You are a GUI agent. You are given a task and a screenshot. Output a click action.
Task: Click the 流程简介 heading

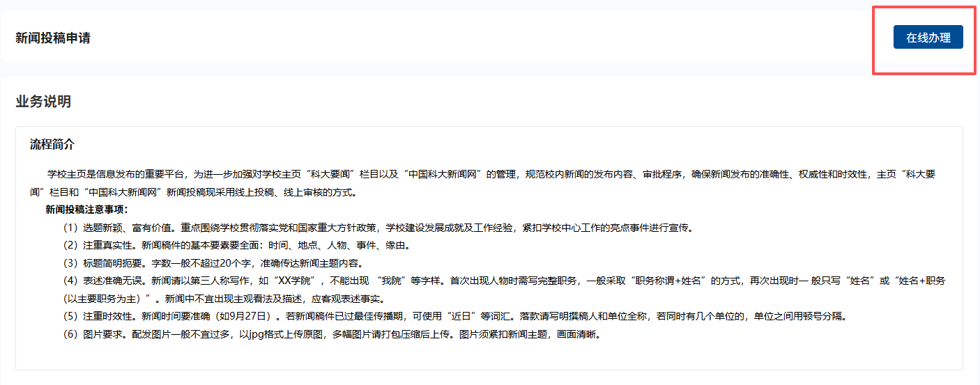click(x=52, y=145)
